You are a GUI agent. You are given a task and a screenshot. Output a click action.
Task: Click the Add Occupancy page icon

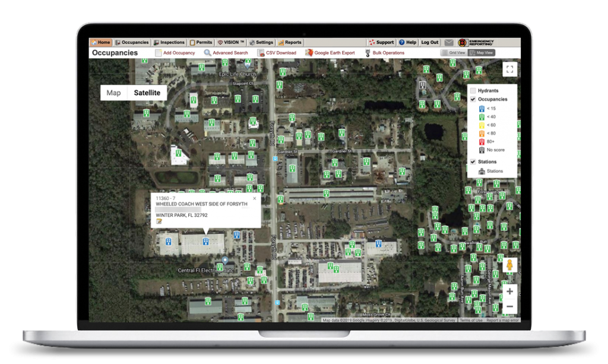(158, 53)
